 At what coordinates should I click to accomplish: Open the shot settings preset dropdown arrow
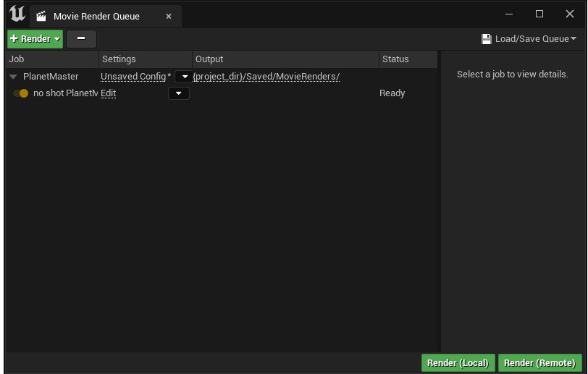point(178,93)
